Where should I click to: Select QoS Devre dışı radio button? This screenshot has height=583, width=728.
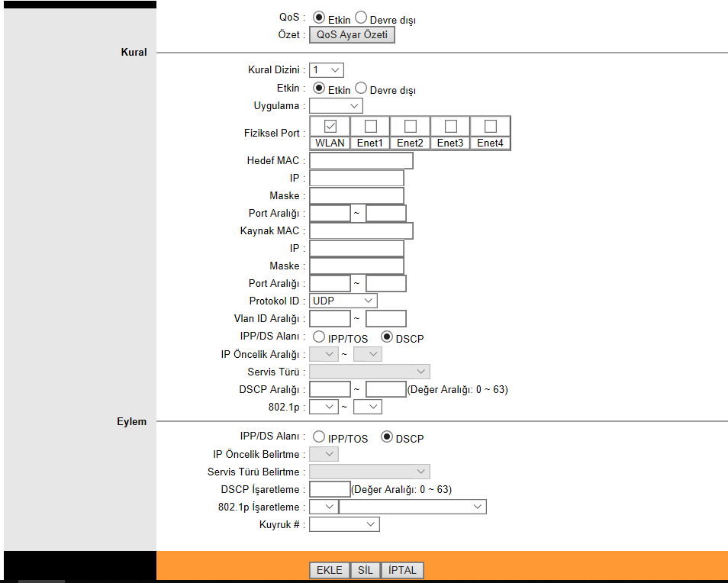pyautogui.click(x=361, y=18)
